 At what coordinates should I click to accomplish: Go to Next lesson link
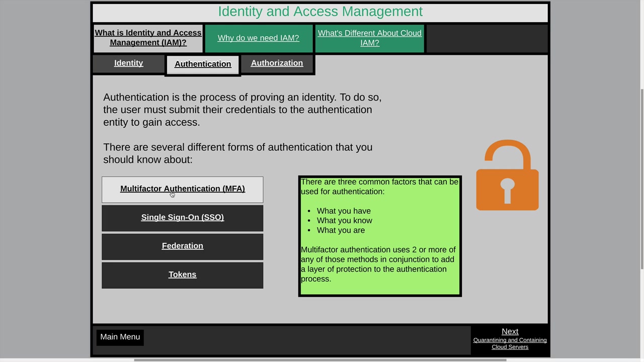pos(510,332)
